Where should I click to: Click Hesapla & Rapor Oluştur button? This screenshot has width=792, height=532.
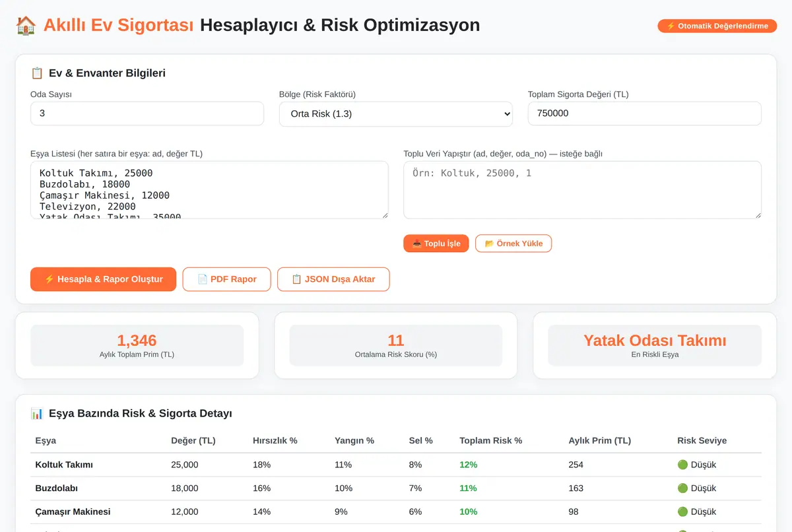[x=103, y=279]
